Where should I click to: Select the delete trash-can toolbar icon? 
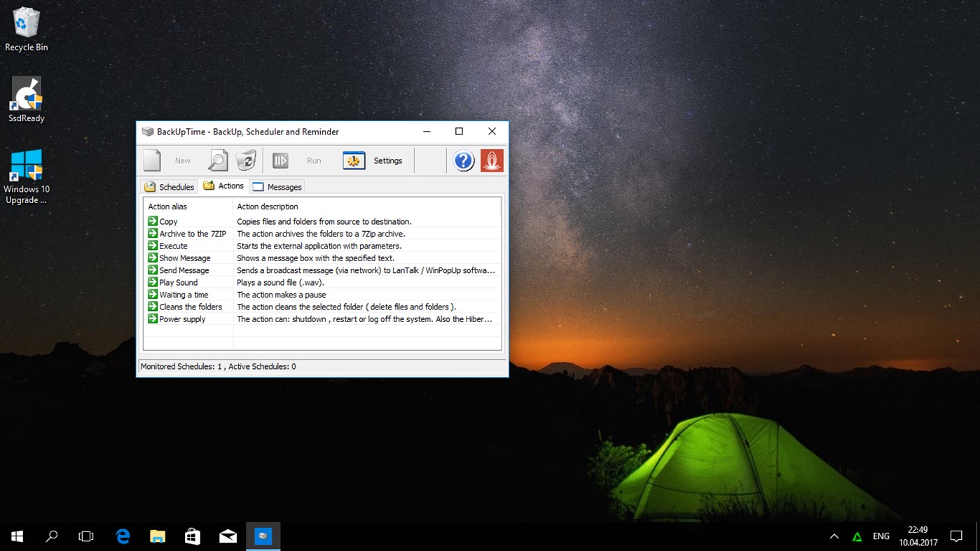tap(246, 160)
